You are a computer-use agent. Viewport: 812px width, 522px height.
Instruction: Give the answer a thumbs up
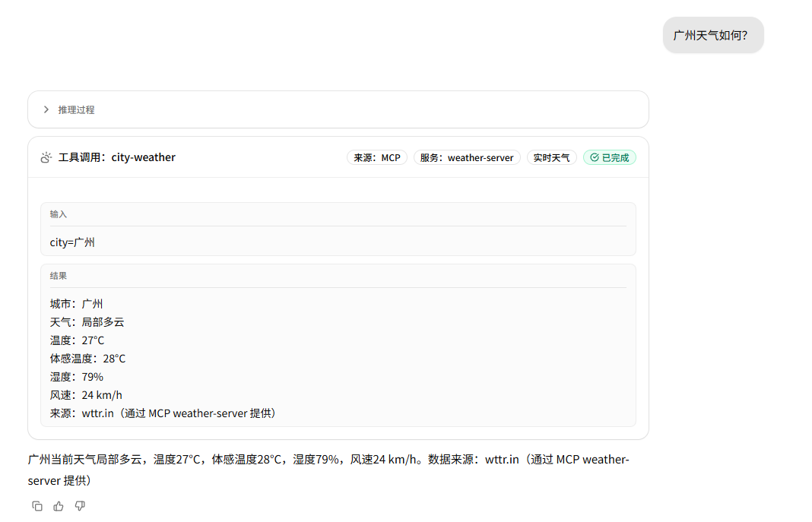click(59, 506)
